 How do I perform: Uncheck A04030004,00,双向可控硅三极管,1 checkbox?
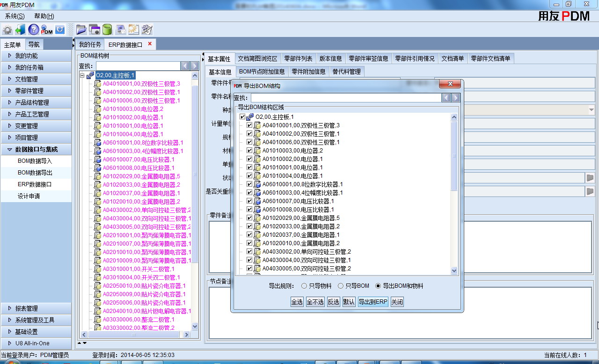[249, 260]
